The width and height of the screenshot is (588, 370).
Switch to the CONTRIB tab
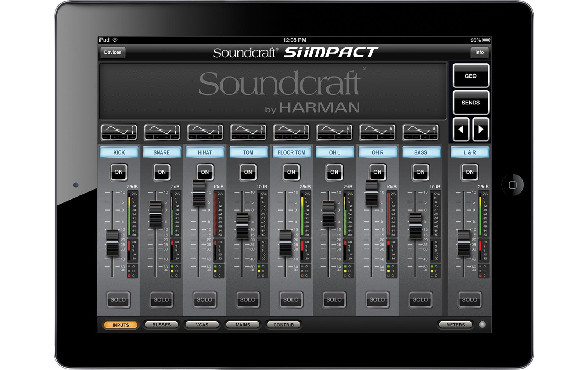(284, 325)
